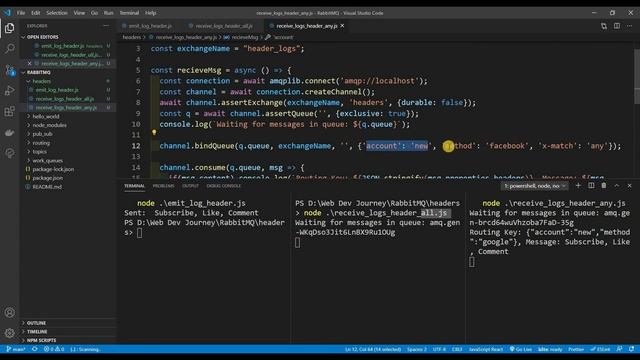
Task: Click the lightbulb code action icon
Action: pos(154,132)
